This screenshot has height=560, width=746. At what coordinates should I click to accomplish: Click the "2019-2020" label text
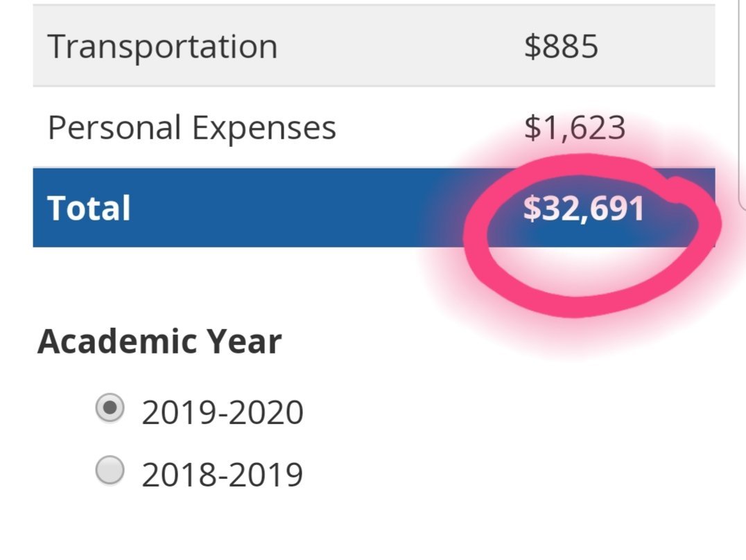tap(222, 412)
